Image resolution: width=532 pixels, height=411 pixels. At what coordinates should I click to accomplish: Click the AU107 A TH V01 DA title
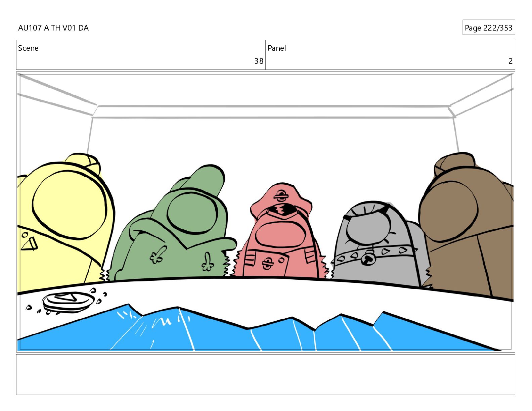(x=53, y=28)
